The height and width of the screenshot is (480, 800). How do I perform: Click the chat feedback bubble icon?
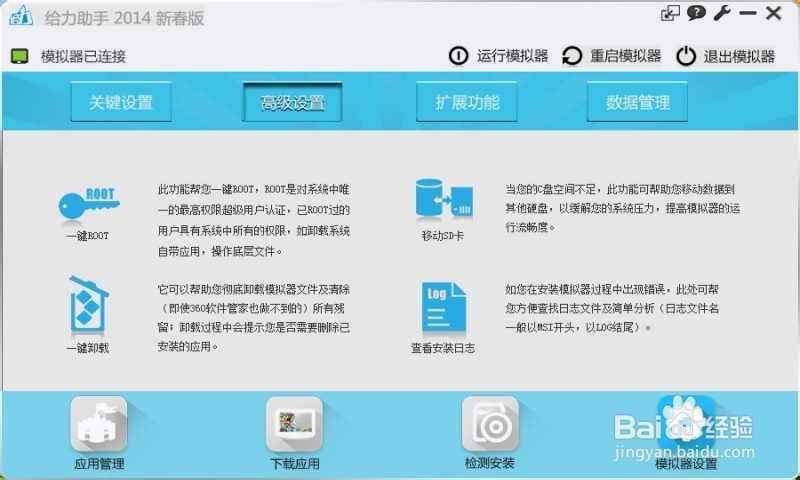point(696,13)
